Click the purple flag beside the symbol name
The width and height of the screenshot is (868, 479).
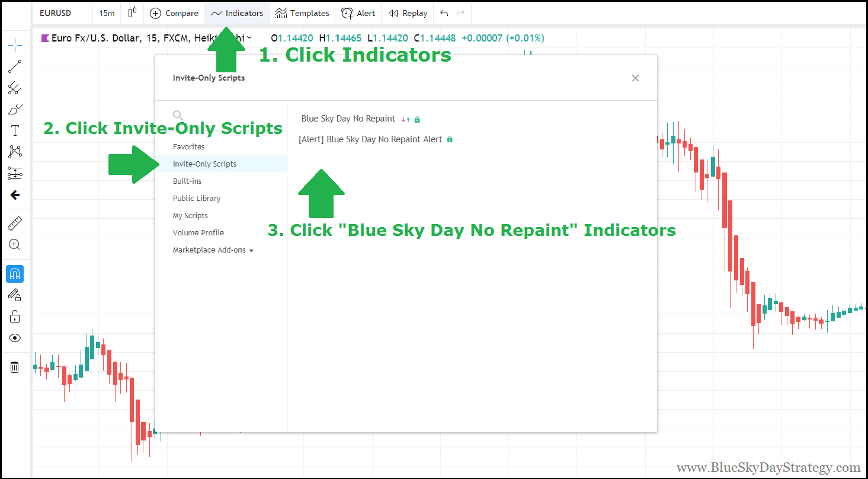(45, 38)
